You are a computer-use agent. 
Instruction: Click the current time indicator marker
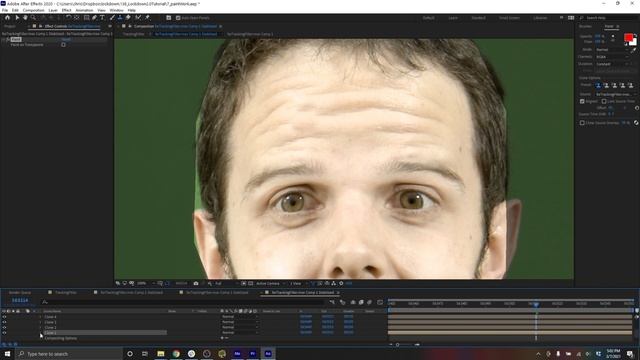click(536, 304)
